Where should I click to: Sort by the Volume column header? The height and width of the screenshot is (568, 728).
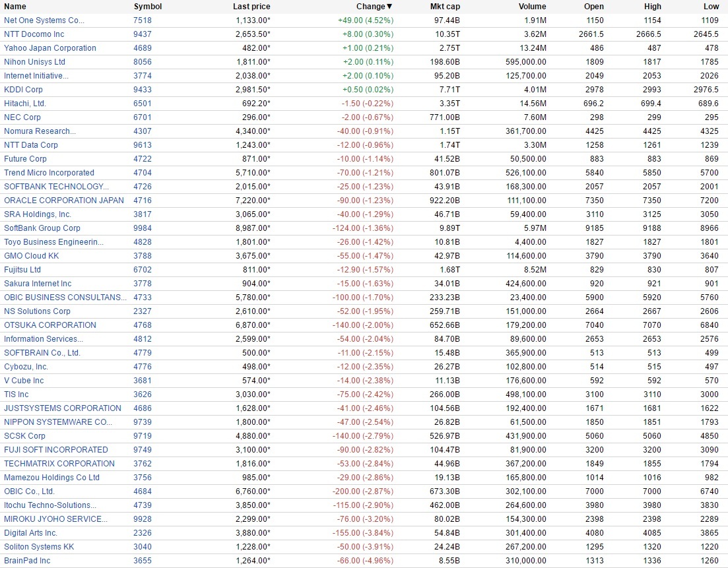pos(532,7)
